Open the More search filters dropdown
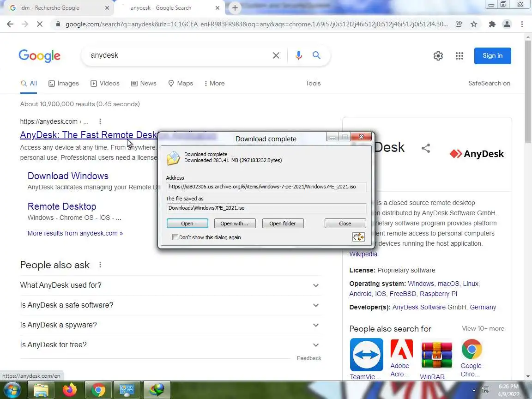This screenshot has width=532, height=399. coord(214,83)
